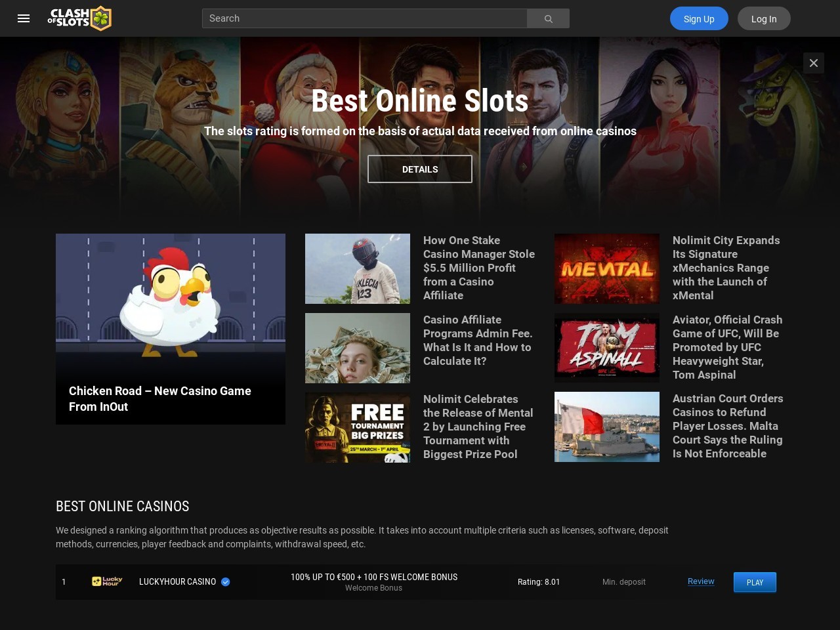Read 'Nolimit Celebrates the Release of Mental 2' article
The image size is (840, 630).
478,427
